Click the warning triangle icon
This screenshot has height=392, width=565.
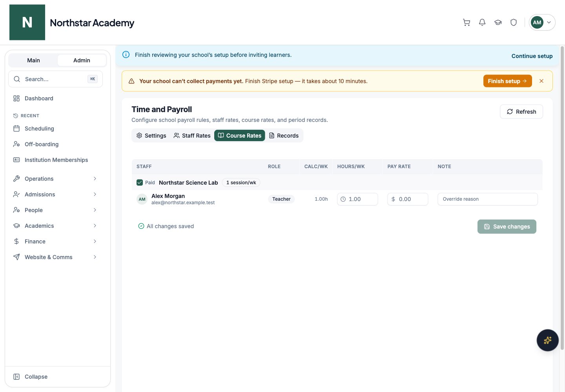[131, 81]
